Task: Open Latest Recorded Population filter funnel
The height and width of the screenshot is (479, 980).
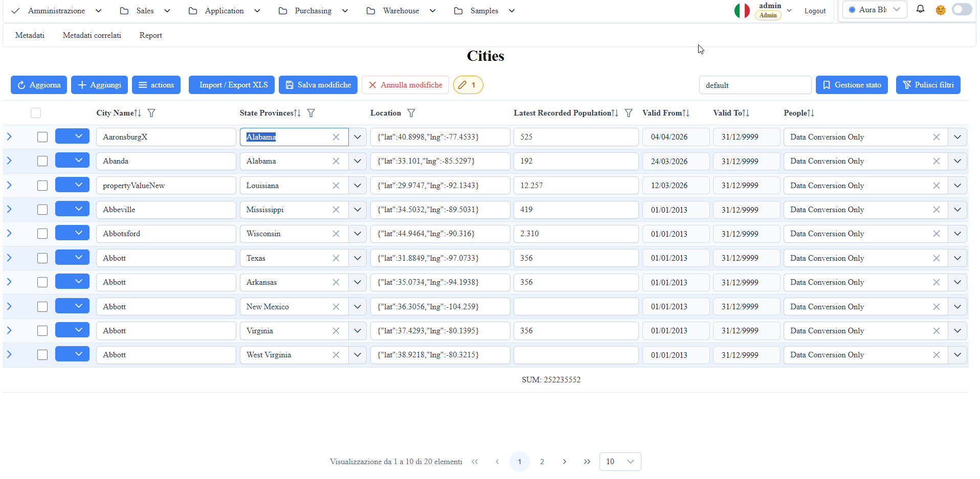Action: point(629,113)
